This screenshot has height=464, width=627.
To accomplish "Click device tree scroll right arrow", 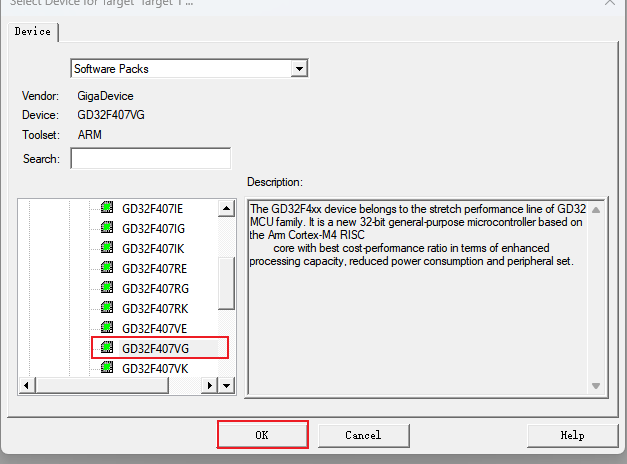I will click(x=210, y=386).
